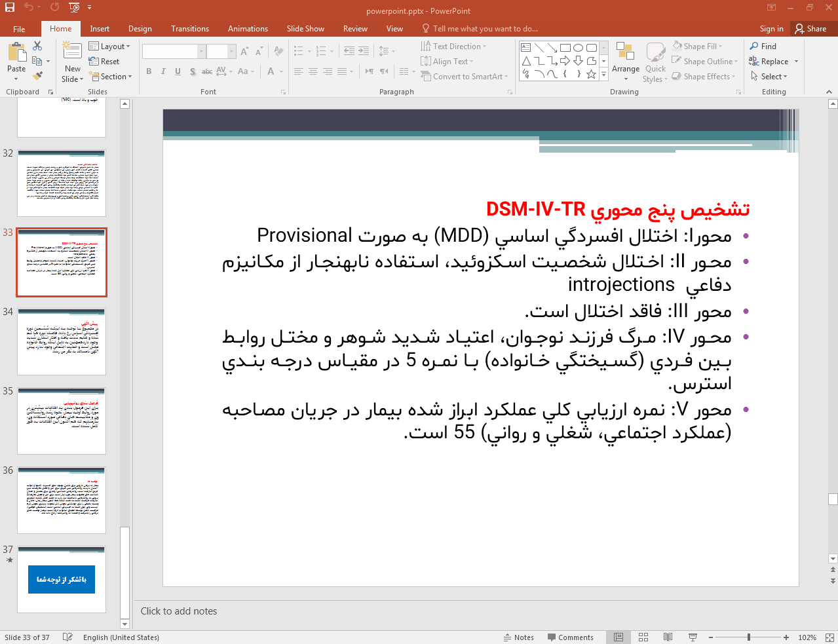Image resolution: width=838 pixels, height=644 pixels.
Task: Click the Underline icon
Action: pos(178,71)
